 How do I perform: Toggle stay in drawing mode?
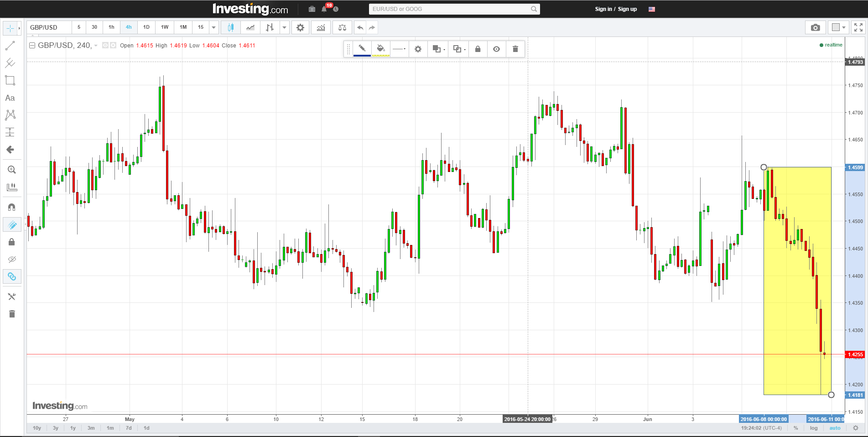pos(12,224)
